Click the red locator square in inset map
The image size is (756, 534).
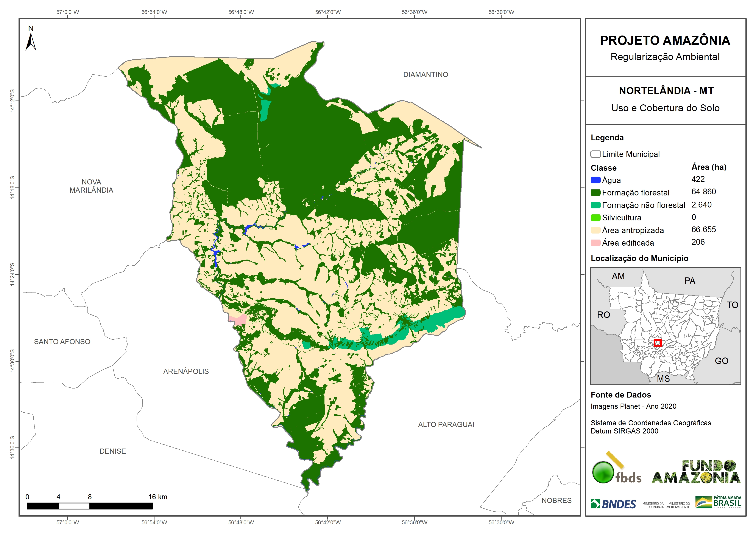tap(658, 343)
